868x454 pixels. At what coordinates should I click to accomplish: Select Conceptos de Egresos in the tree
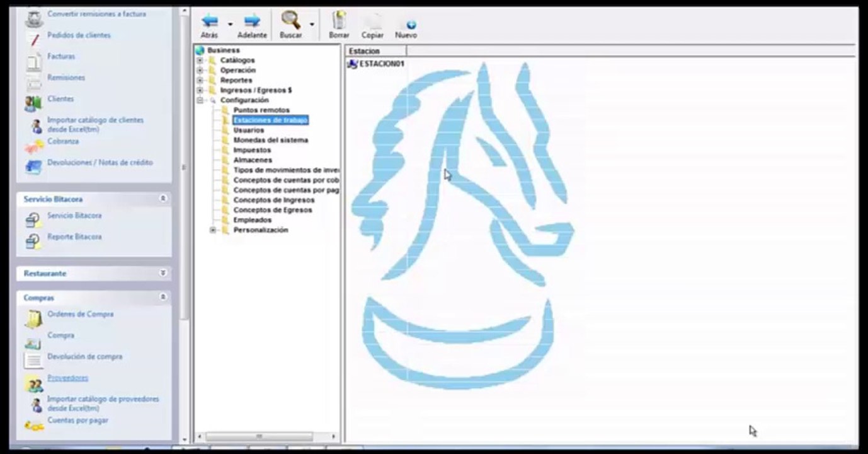[273, 210]
